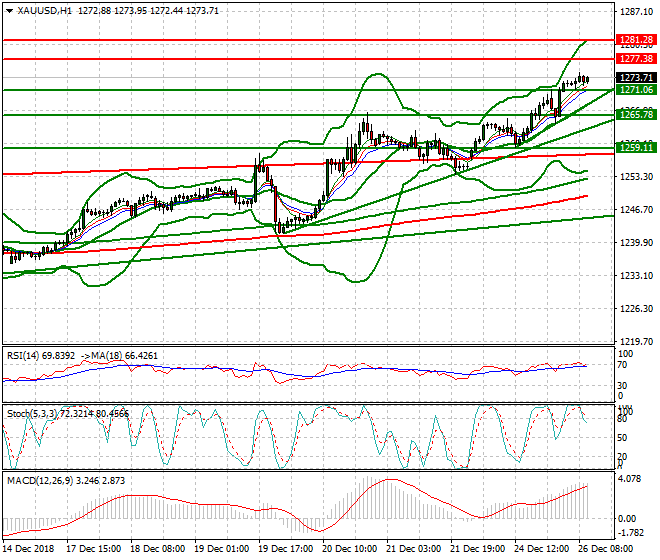The height and width of the screenshot is (560, 660).
Task: Click the 19 Dec 01:00 time label
Action: (x=221, y=549)
